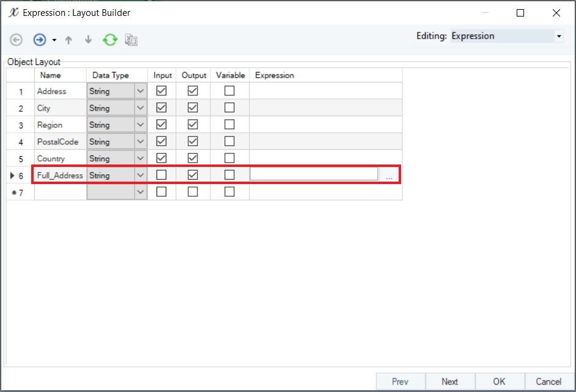Open the Editing dropdown showing Expression
576x392 pixels.
558,37
